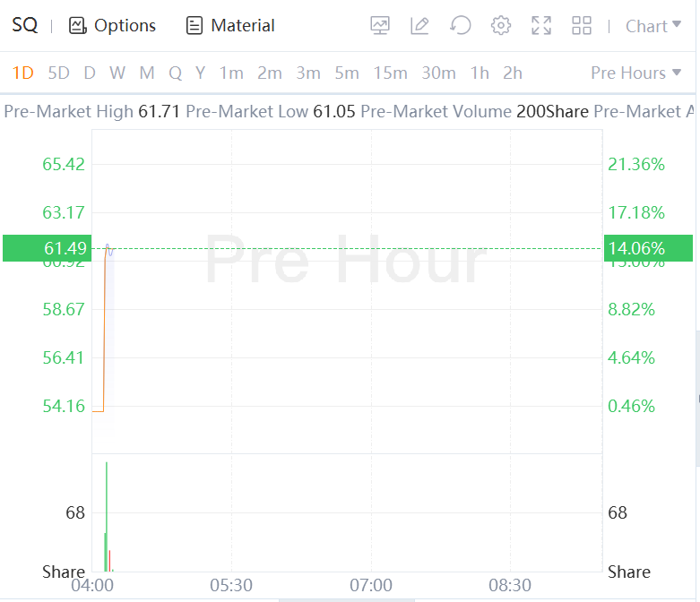Switch to the 15m interval
The height and width of the screenshot is (602, 700).
tap(390, 73)
